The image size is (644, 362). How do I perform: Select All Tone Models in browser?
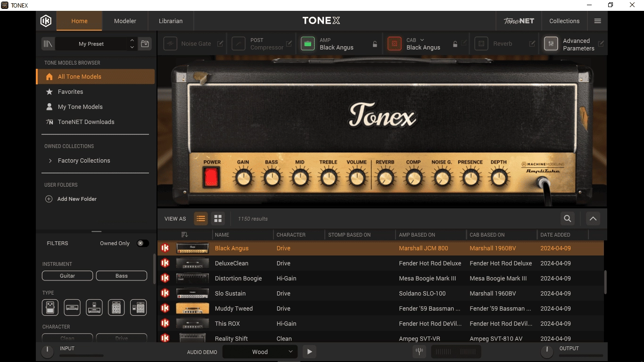tap(95, 77)
